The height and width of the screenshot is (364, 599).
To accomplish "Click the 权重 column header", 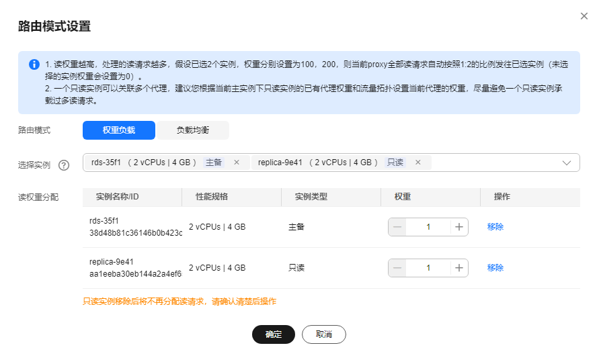I will pyautogui.click(x=403, y=197).
